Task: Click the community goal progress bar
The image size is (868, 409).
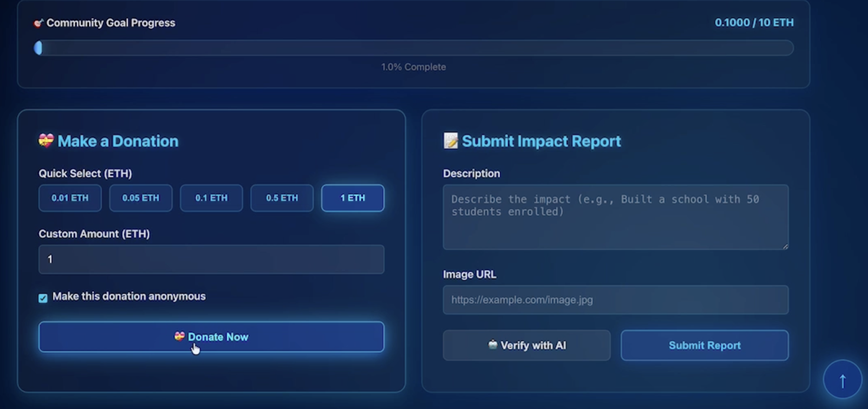Action: click(413, 48)
